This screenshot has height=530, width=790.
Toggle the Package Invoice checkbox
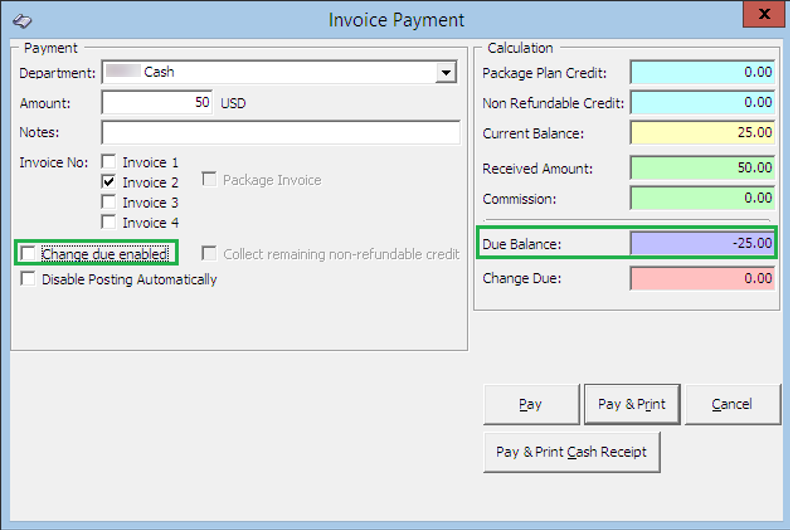[x=209, y=179]
